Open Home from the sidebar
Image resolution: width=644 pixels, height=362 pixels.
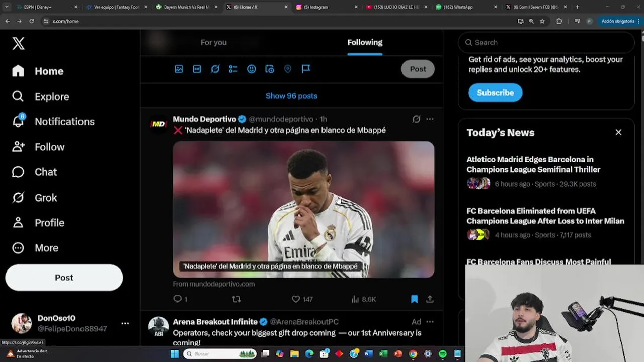[x=38, y=71]
